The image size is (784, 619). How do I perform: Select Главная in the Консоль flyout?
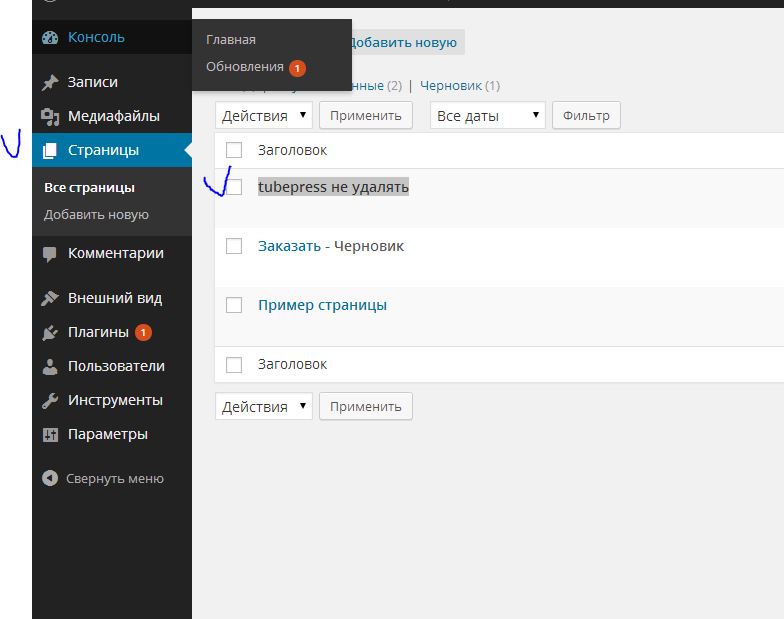[x=231, y=40]
